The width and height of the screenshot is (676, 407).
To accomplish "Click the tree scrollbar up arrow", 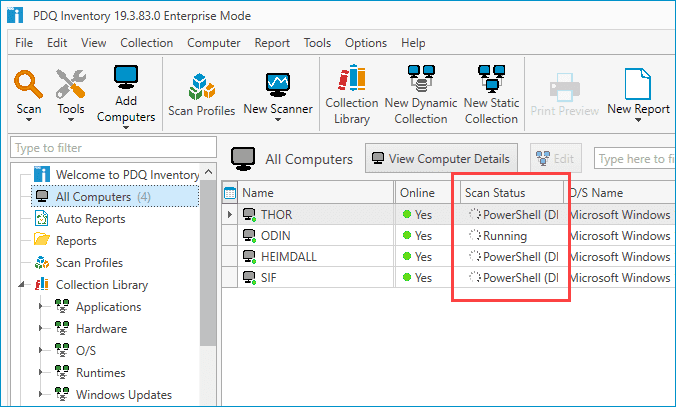I will click(209, 172).
